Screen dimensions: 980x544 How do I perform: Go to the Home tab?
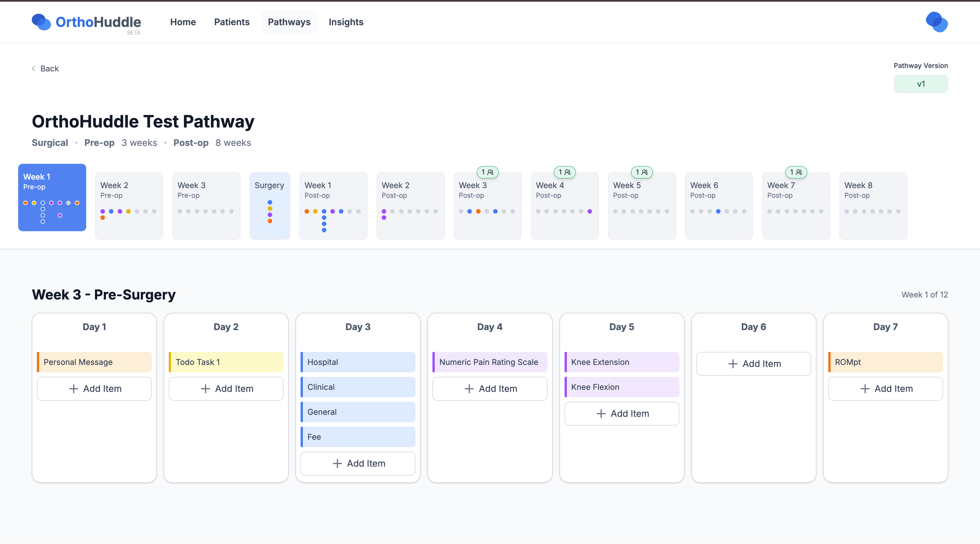183,22
